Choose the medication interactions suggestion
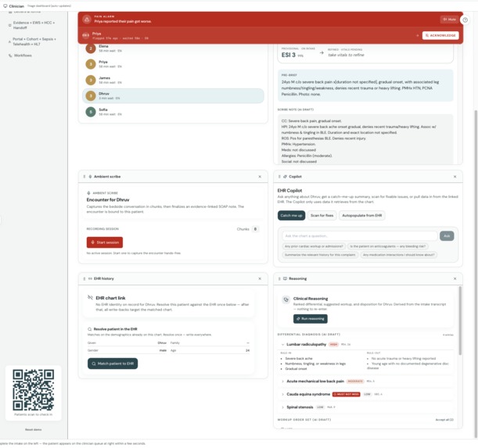This screenshot has height=448, width=478. (398, 255)
